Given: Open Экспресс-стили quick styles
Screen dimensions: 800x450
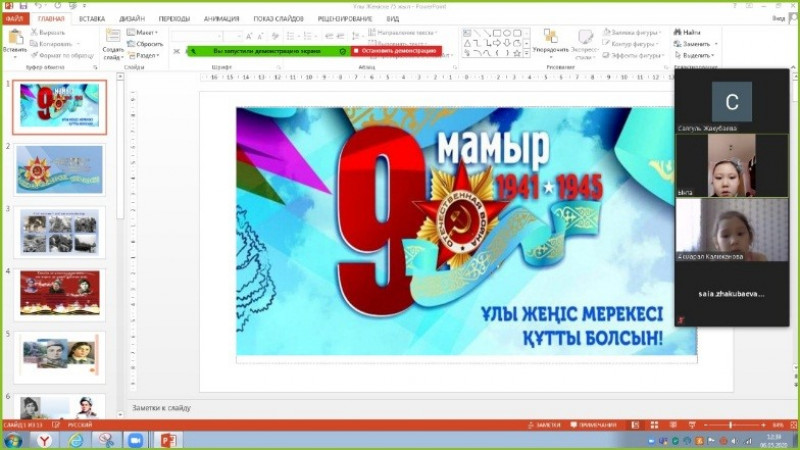Looking at the screenshot, I should coord(584,44).
